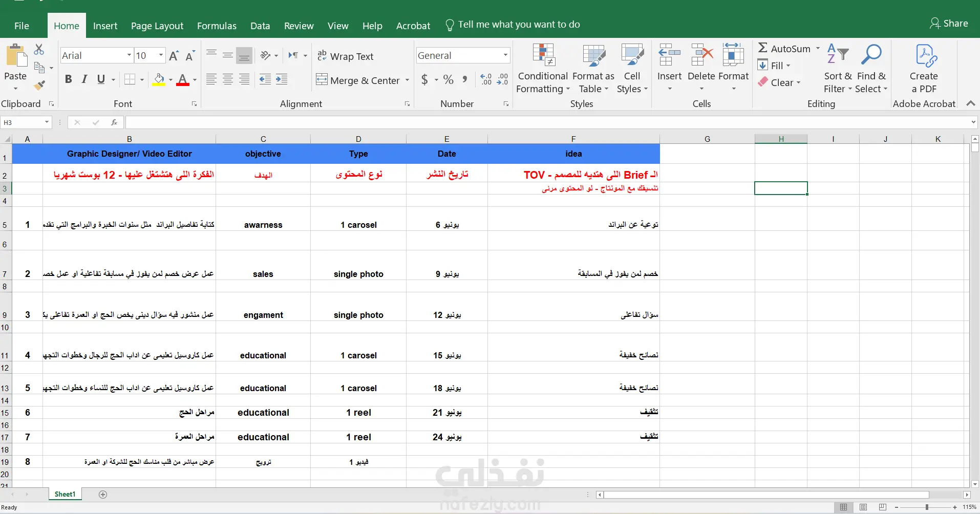This screenshot has height=514, width=980.
Task: Align cell text to the right
Action: [244, 79]
